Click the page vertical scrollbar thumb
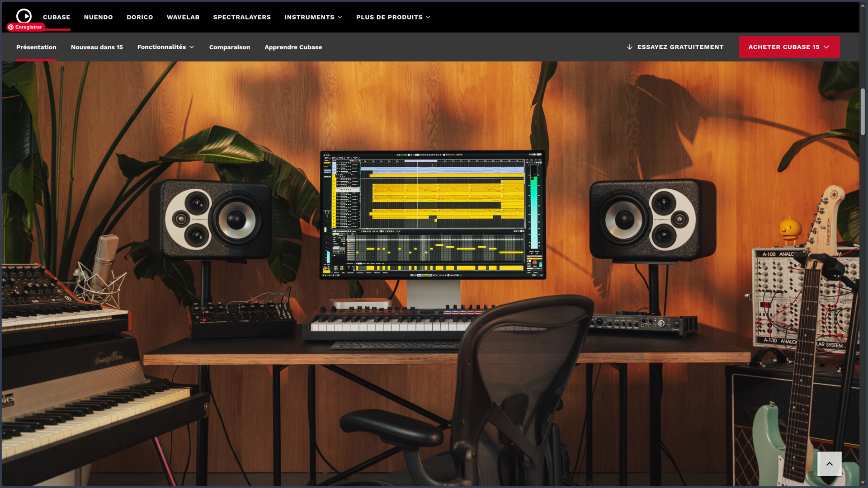 coord(863,112)
